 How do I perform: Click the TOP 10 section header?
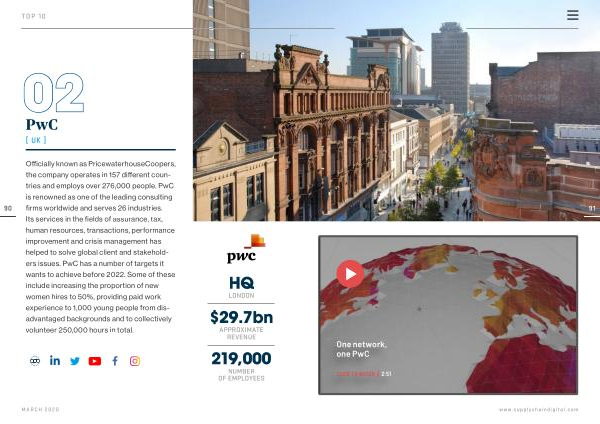click(36, 17)
